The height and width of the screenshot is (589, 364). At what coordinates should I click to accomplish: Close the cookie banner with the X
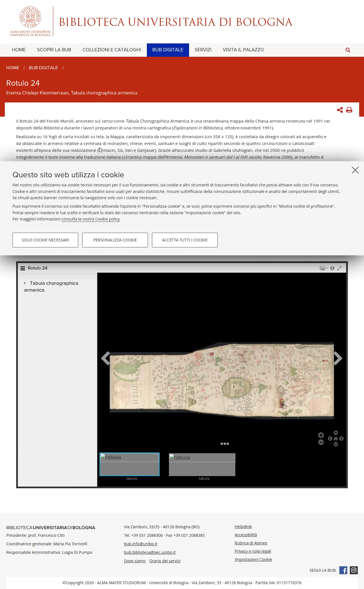point(355,170)
